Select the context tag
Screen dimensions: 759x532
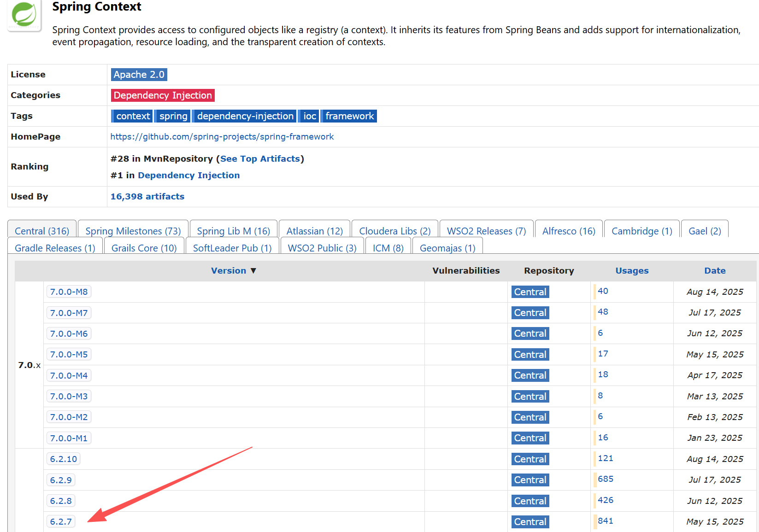(132, 116)
